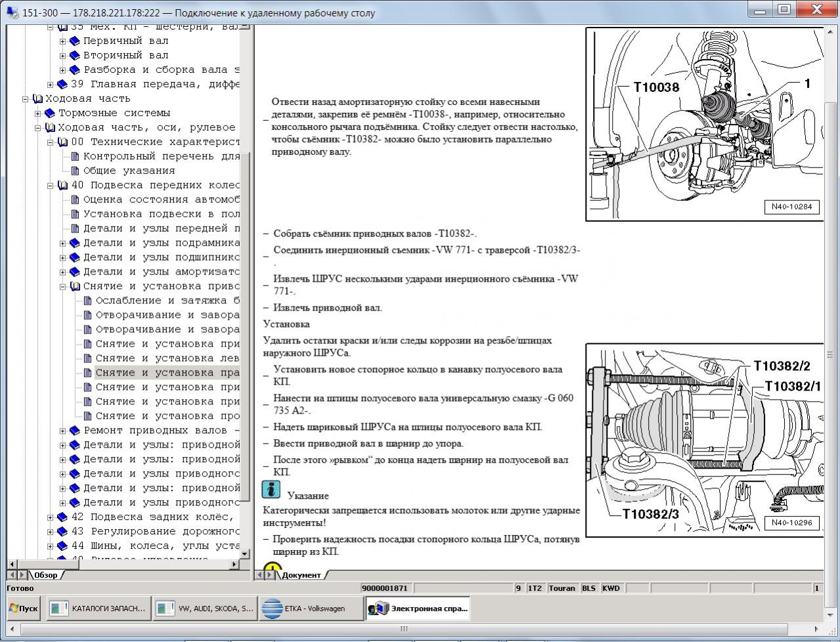Click tree horizontal scrollbar right arrow
Screen dimensions: 840x642
pos(235,563)
